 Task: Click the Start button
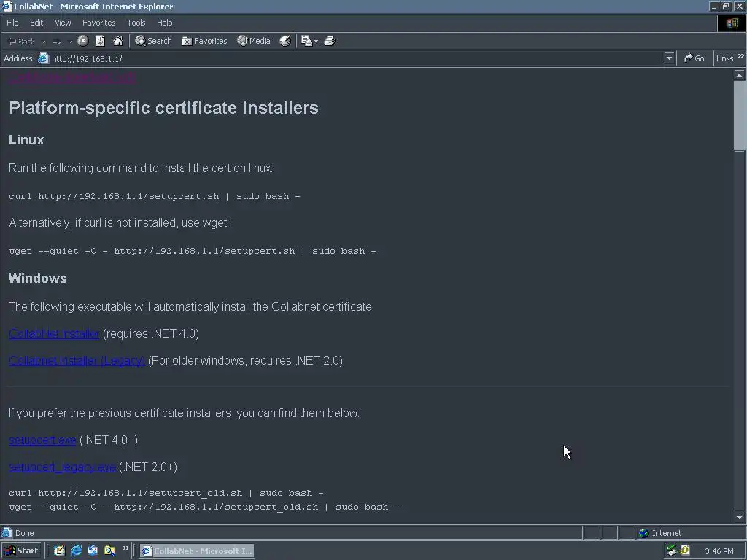(21, 551)
